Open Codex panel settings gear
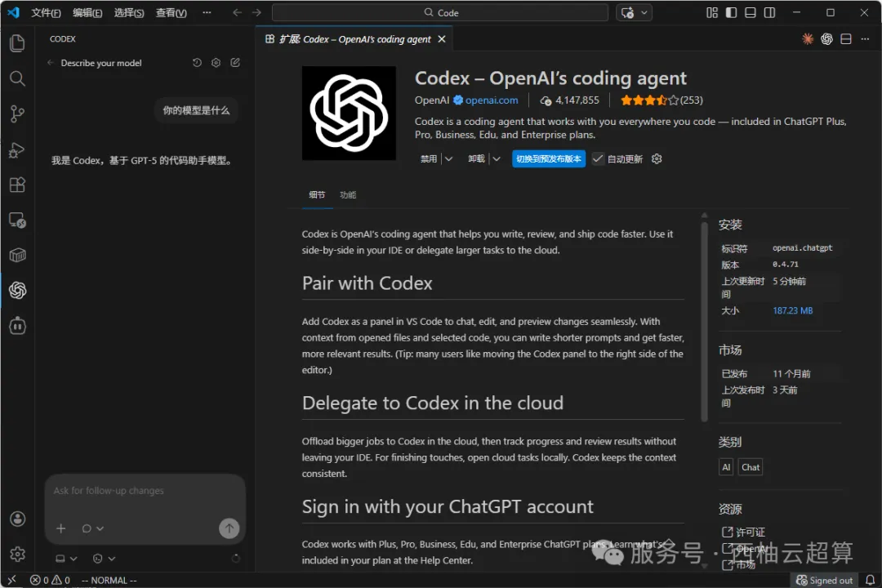 216,62
